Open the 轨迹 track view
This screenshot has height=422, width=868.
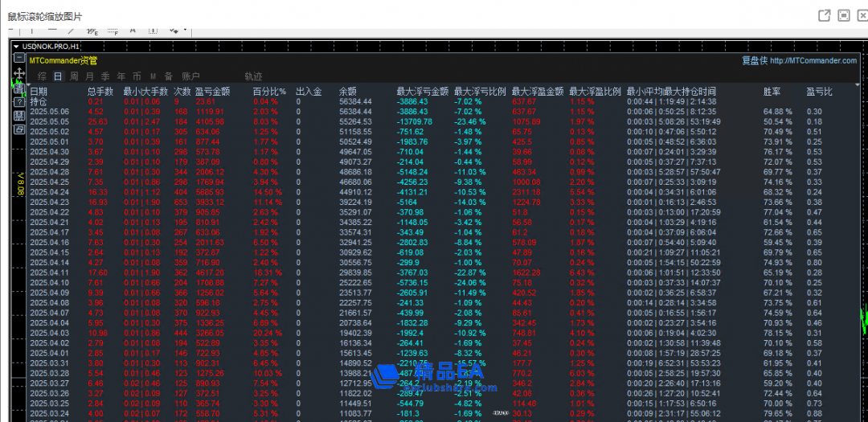click(x=253, y=76)
